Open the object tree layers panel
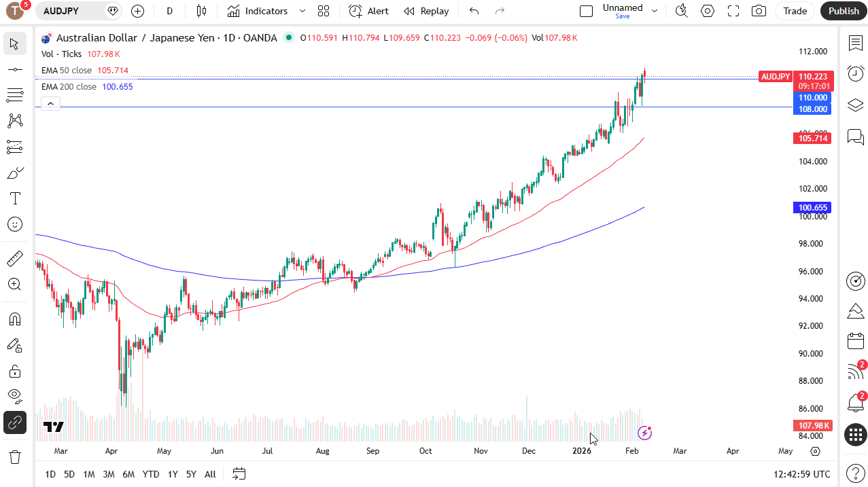This screenshot has width=868, height=487. coord(855,105)
